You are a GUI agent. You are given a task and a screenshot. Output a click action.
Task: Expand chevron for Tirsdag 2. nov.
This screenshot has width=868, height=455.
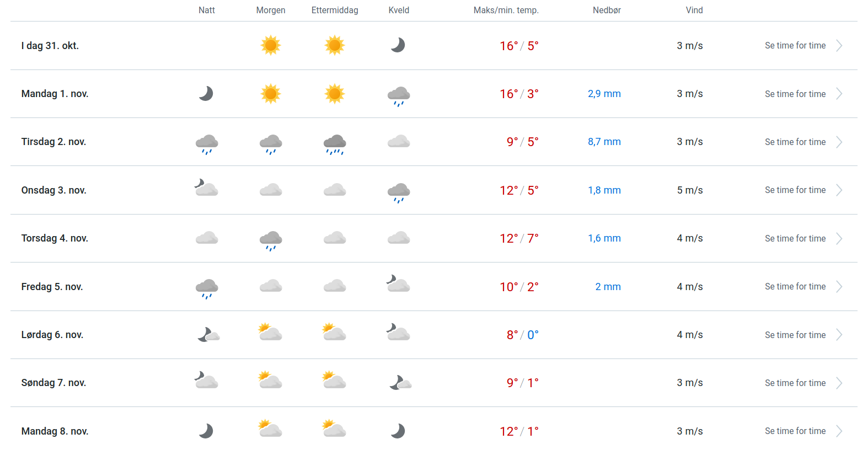(x=839, y=142)
